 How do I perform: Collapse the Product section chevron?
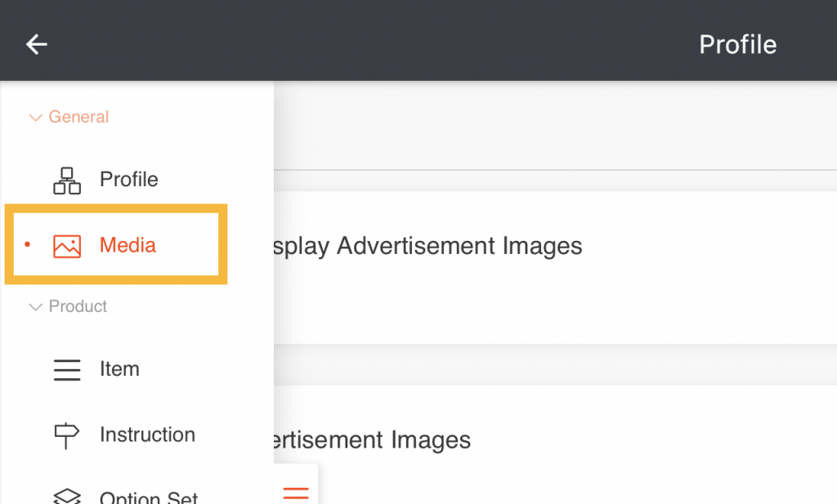point(35,307)
